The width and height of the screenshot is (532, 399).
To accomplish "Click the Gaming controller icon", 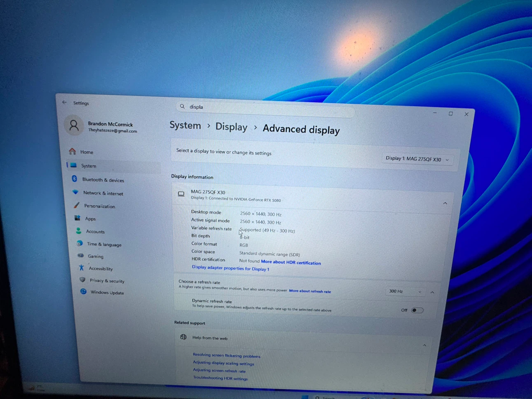I will point(81,256).
